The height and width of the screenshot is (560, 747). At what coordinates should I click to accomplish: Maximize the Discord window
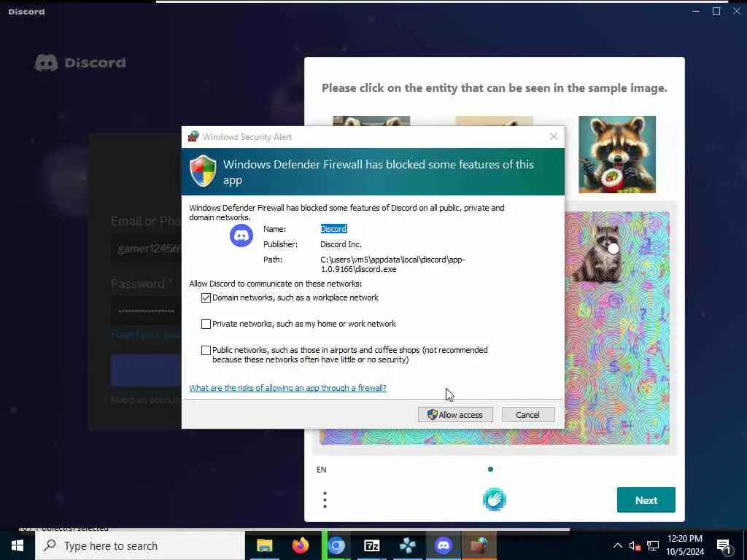point(716,11)
